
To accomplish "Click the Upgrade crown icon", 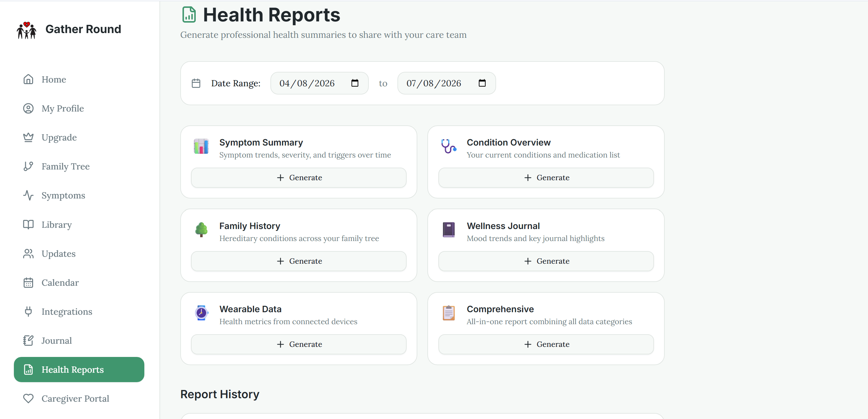I will (x=28, y=137).
